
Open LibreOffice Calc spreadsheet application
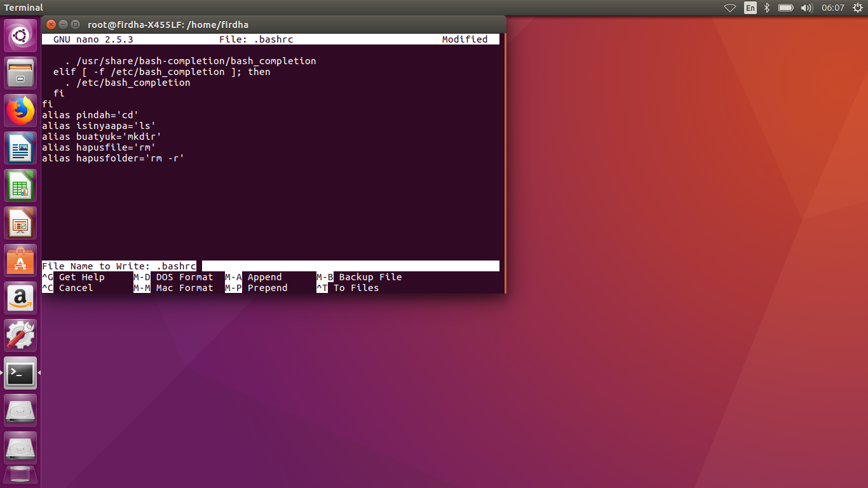20,185
